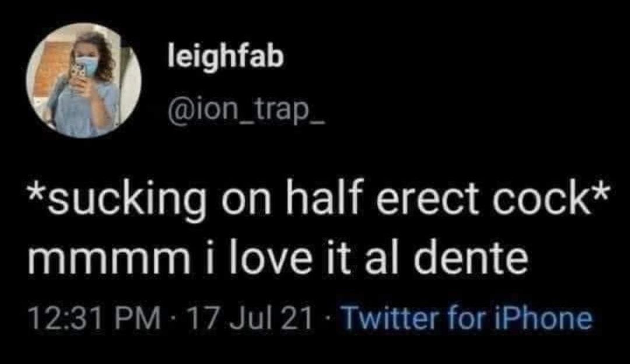
Task: Click the leighfab display name
Action: [225, 57]
